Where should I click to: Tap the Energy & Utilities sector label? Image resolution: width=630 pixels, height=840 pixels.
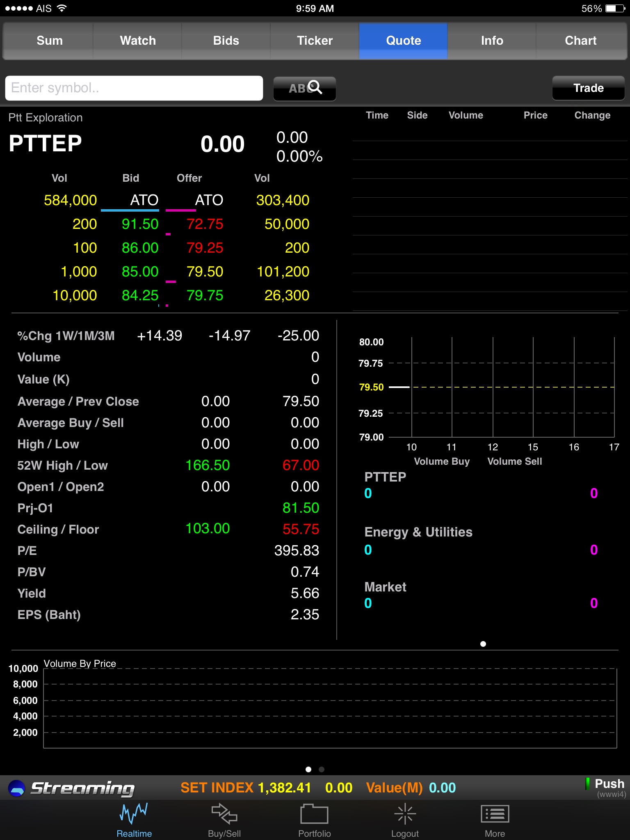coord(418,532)
